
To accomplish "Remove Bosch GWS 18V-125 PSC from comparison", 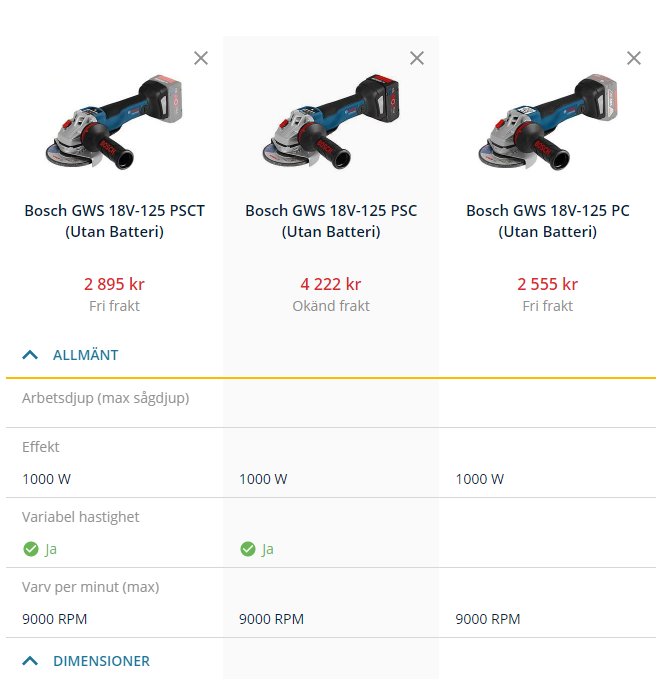I will coord(417,58).
